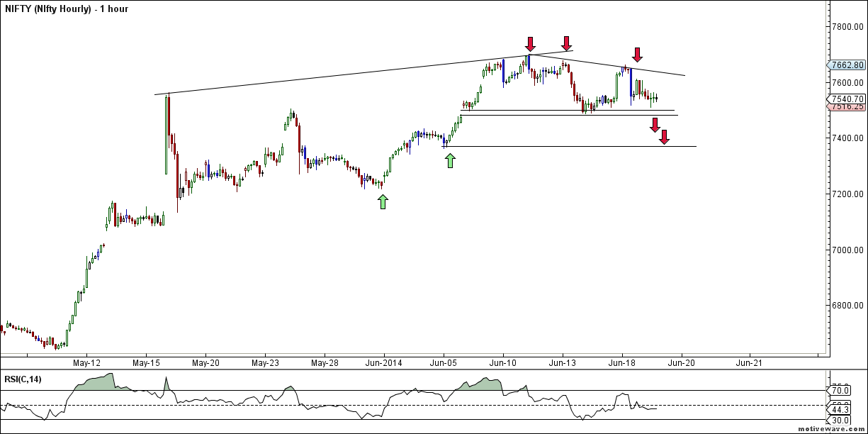The height and width of the screenshot is (434, 868).
Task: Click the 7000.00 price axis label
Action: [846, 250]
